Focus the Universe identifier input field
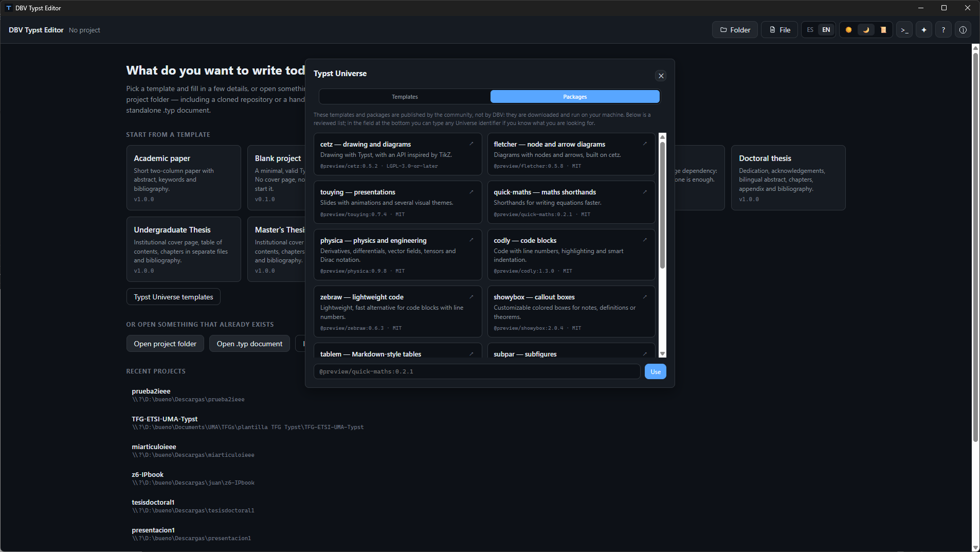Viewport: 980px width, 552px height. [x=477, y=371]
